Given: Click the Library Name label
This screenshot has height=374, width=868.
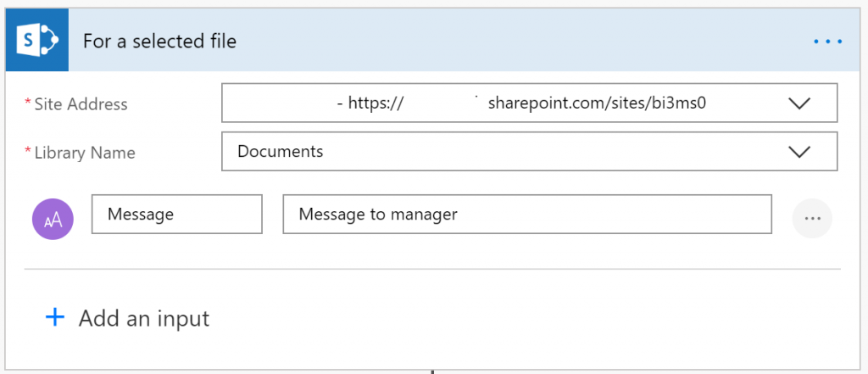Looking at the screenshot, I should click(84, 153).
